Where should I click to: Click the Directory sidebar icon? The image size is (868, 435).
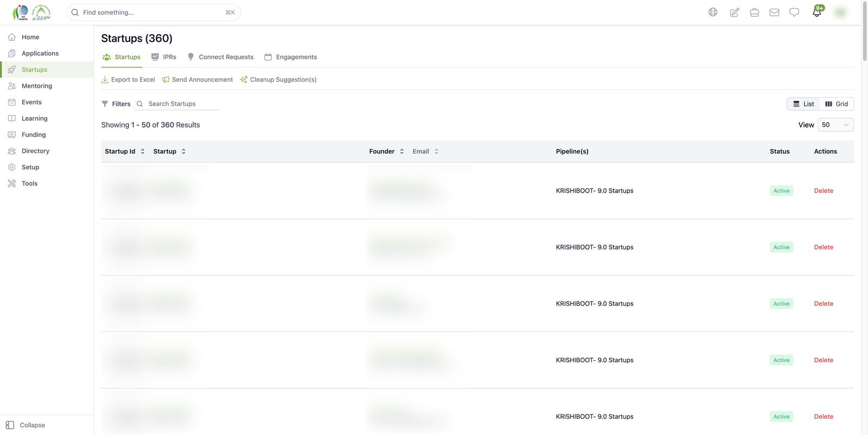11,151
